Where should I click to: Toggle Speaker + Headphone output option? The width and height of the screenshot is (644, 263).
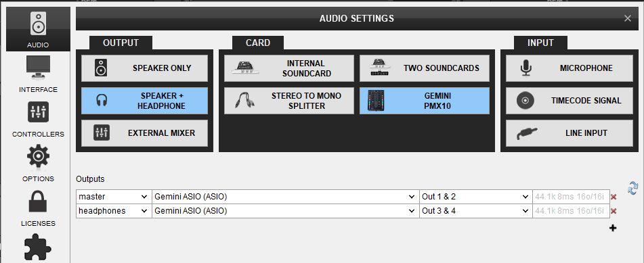(x=144, y=101)
